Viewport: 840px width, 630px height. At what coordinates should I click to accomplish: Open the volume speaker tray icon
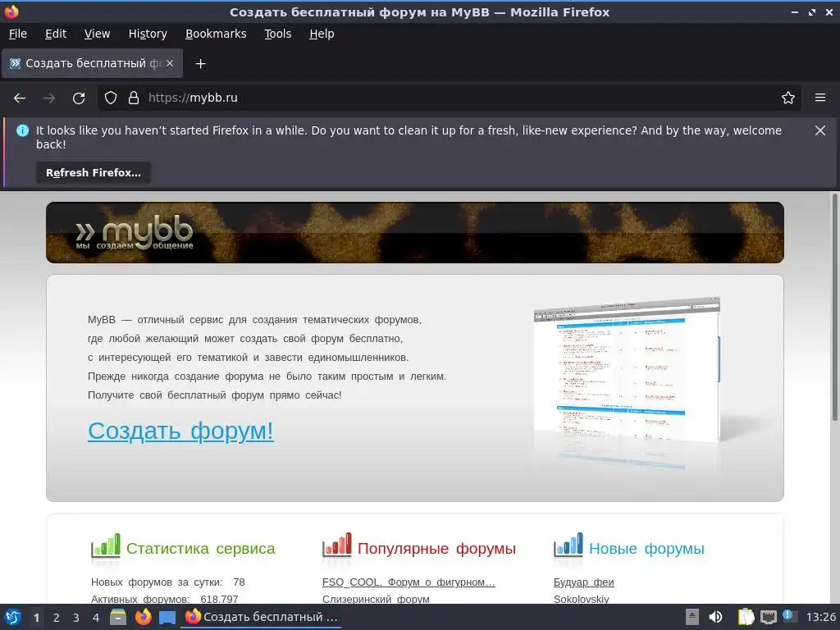pos(715,617)
